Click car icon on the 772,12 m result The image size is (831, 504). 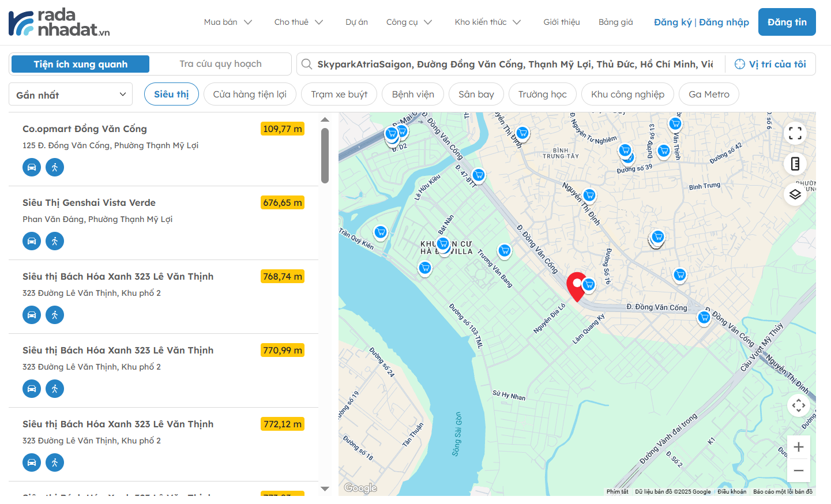(32, 462)
